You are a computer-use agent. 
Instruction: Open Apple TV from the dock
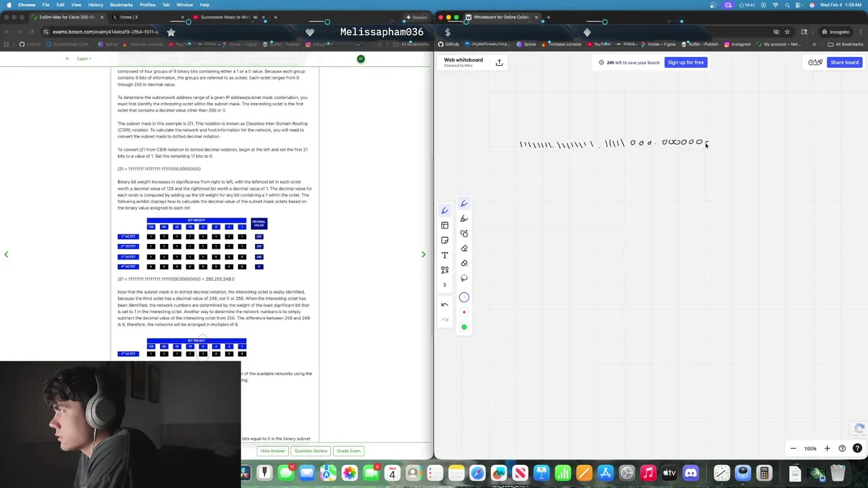669,473
